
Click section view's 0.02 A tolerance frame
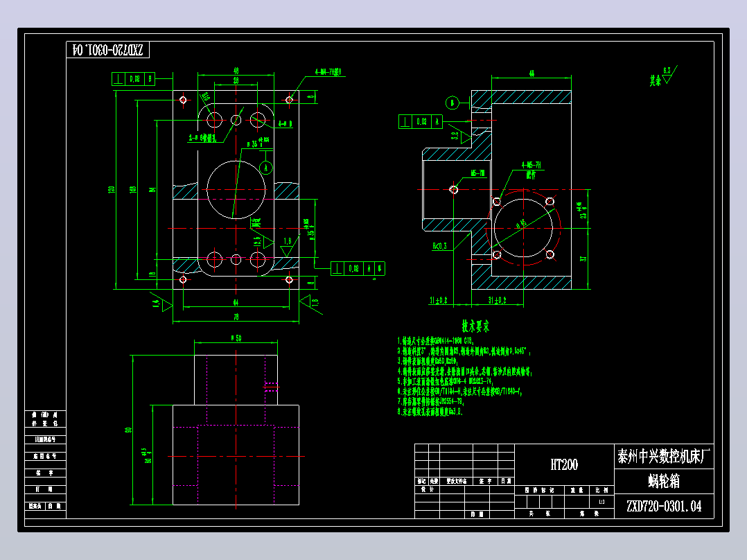[421, 122]
